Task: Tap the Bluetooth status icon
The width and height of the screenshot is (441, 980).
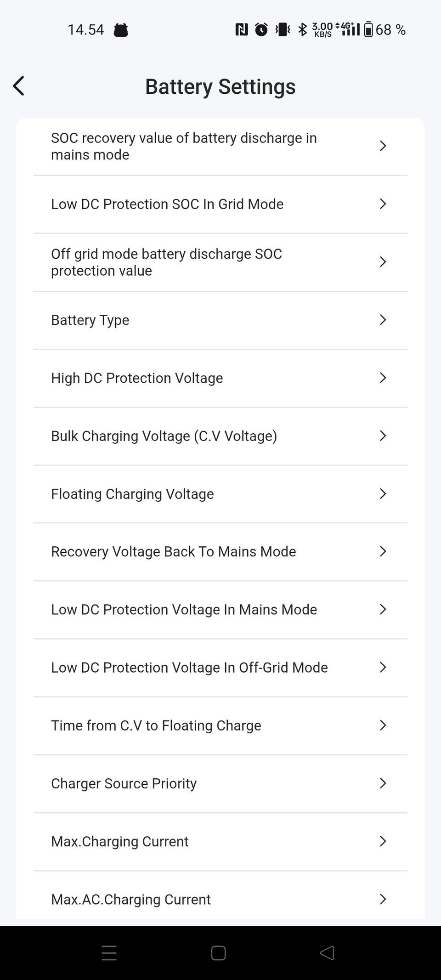Action: point(302,30)
